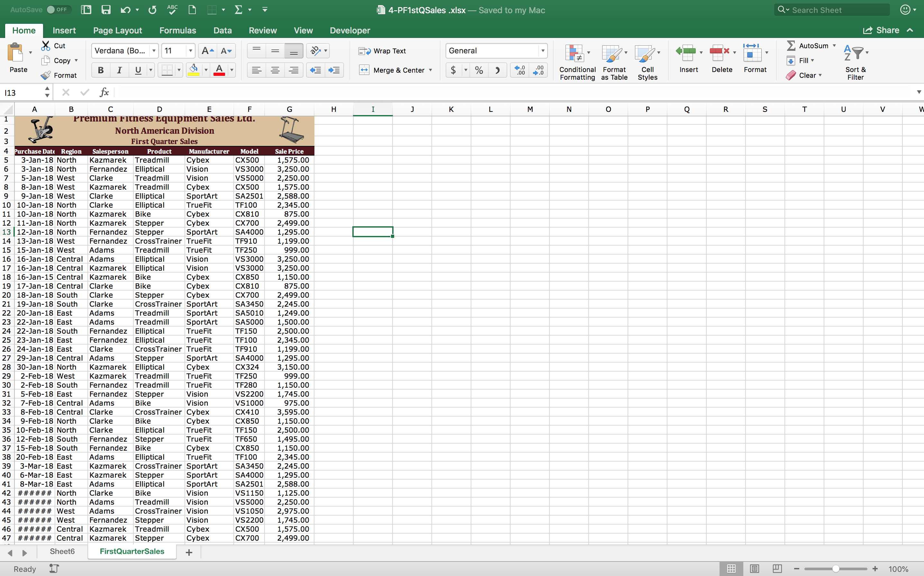Click the Save icon in title bar
Viewport: 924px width, 576px height.
click(106, 10)
